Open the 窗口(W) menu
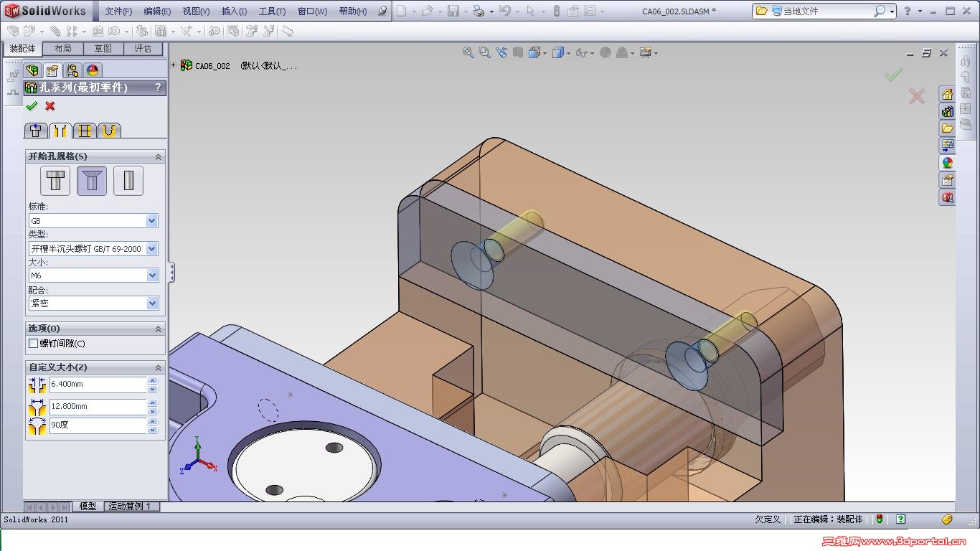The width and height of the screenshot is (980, 551). tap(312, 11)
